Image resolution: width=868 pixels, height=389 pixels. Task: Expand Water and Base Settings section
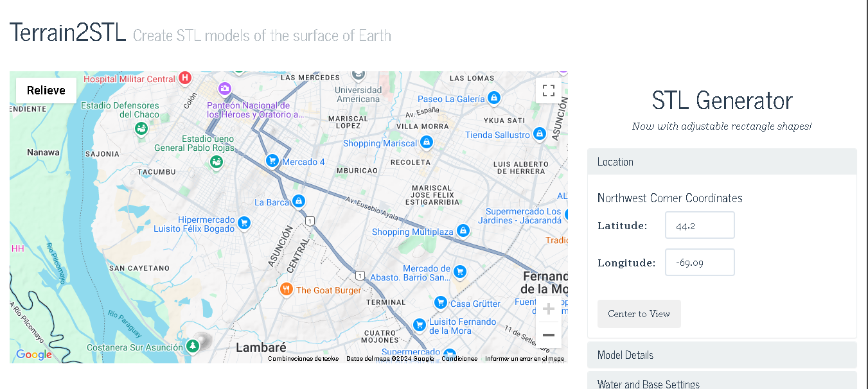pos(722,384)
